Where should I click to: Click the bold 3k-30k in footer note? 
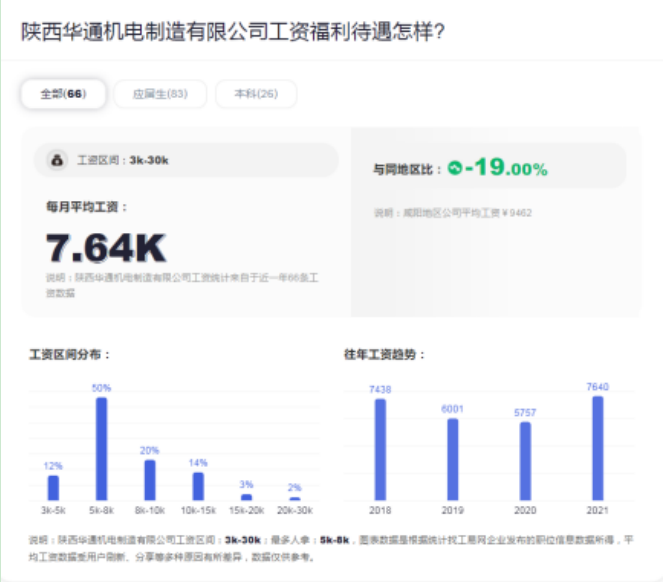[x=243, y=540]
